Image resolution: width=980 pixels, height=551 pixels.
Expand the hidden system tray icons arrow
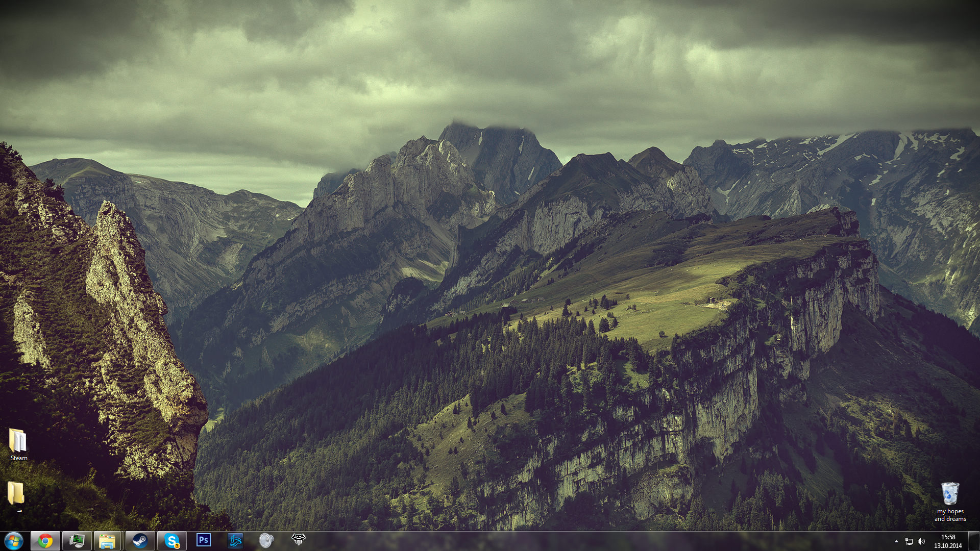896,541
